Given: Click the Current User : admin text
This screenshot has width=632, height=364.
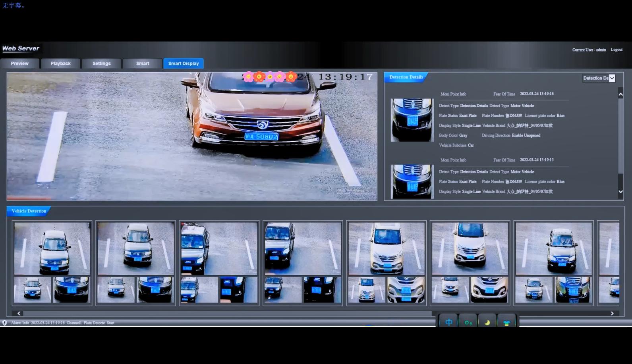Looking at the screenshot, I should (x=589, y=50).
